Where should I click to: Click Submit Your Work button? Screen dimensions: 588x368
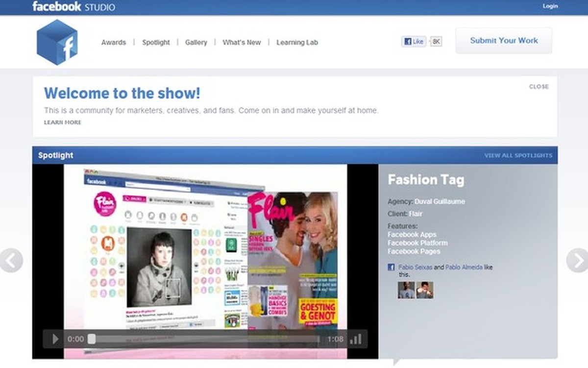504,41
